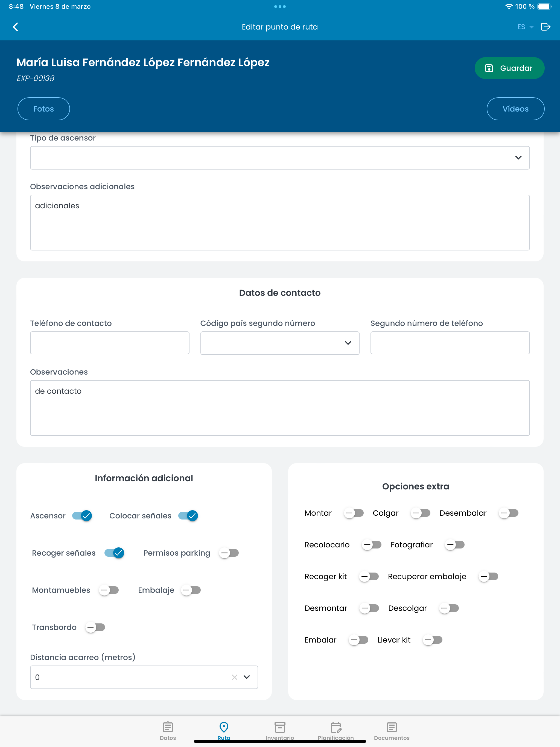Enable the Desembalar option
Image resolution: width=560 pixels, height=747 pixels.
click(x=508, y=513)
